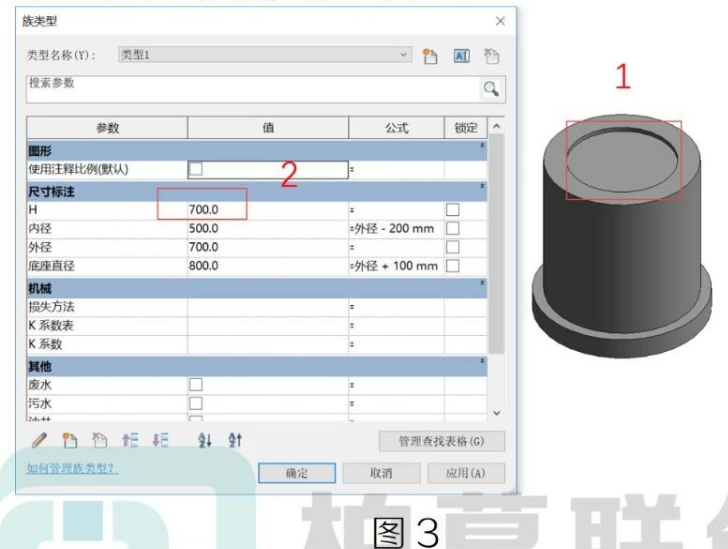Image resolution: width=728 pixels, height=549 pixels.
Task: Tick the lock checkbox for H
Action: (x=453, y=210)
